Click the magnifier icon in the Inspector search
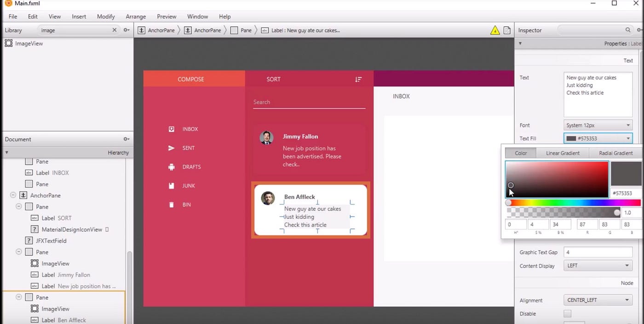Image resolution: width=644 pixels, height=324 pixels. tap(627, 30)
